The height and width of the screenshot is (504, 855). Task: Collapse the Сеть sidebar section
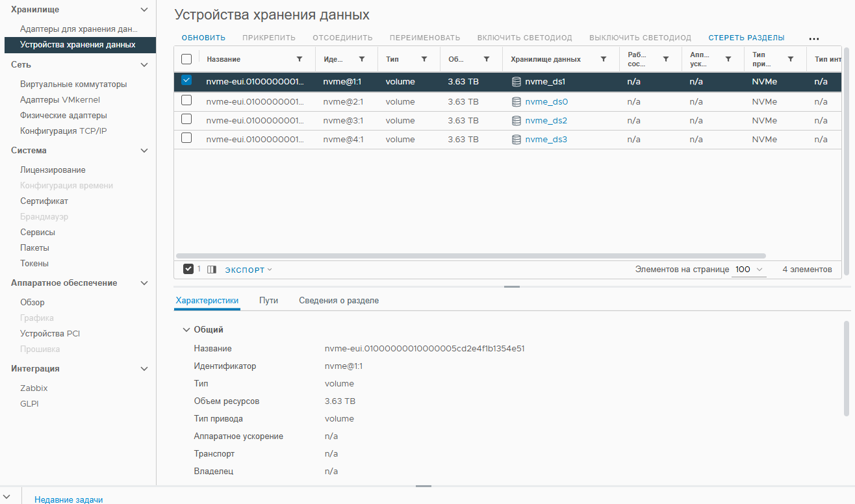click(x=144, y=65)
